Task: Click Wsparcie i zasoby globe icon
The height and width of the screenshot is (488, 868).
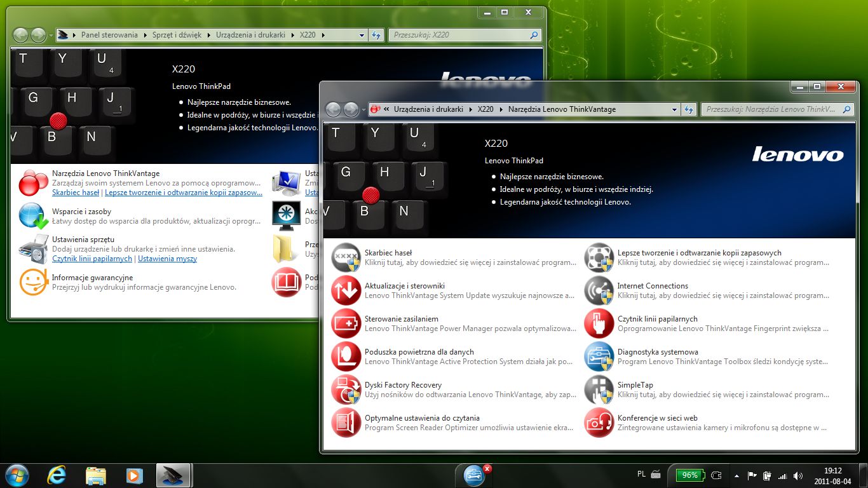Action: tap(33, 216)
